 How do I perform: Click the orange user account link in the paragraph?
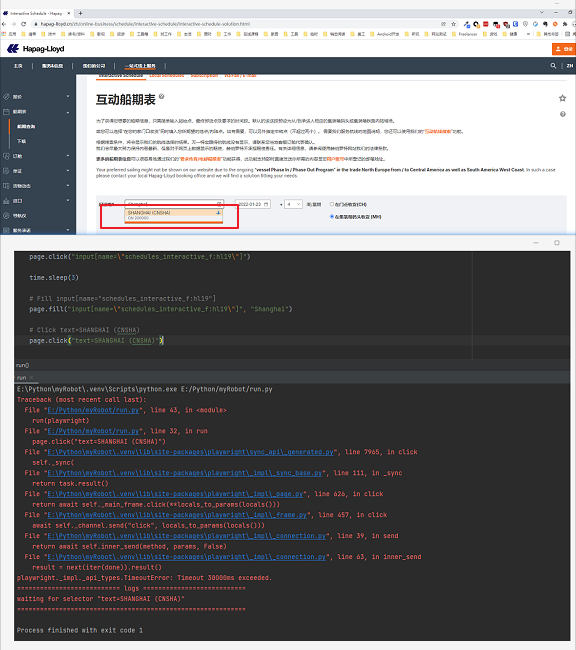click(335, 159)
